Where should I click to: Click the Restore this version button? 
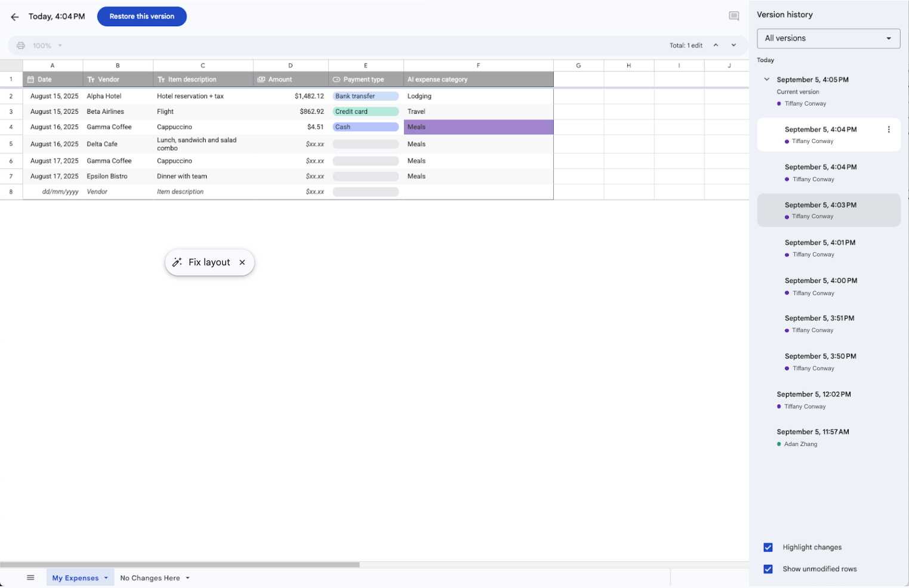141,17
